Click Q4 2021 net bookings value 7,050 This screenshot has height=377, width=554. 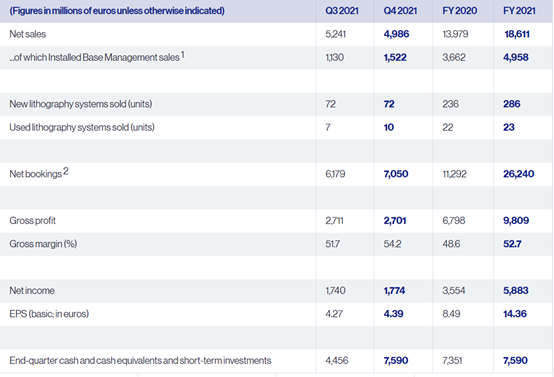396,174
